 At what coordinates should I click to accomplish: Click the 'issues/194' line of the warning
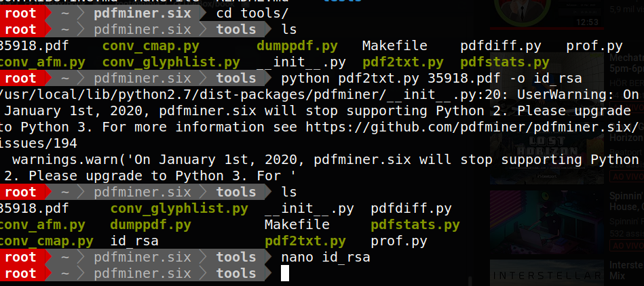[x=39, y=143]
